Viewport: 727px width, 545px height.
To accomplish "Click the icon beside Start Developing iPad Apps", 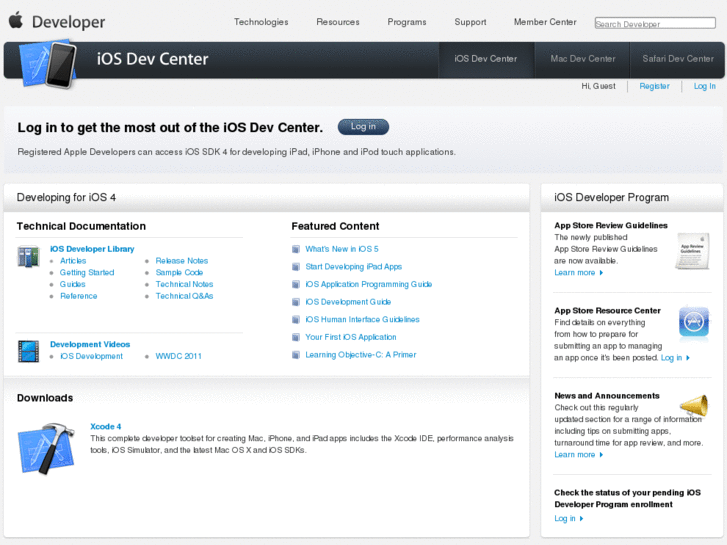I will (x=296, y=267).
